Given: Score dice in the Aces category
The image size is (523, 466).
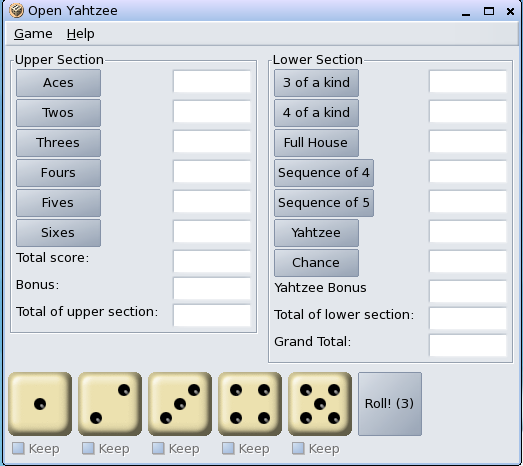Looking at the screenshot, I should [58, 83].
